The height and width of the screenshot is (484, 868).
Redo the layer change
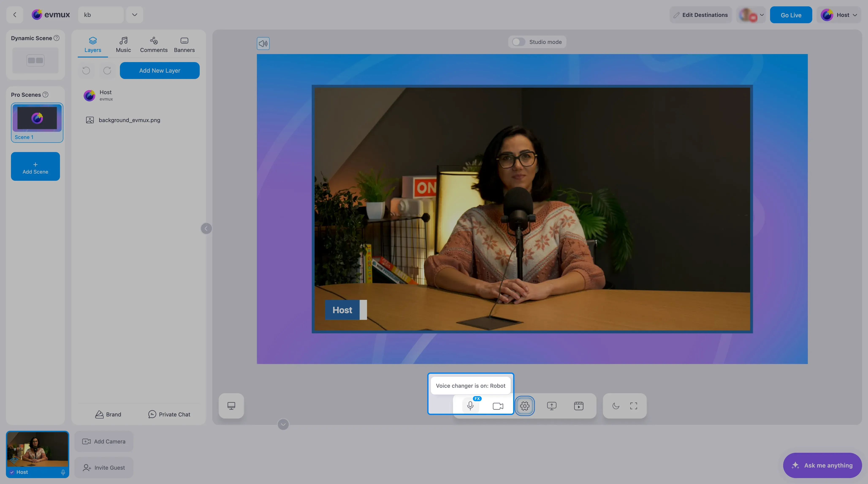pos(107,71)
